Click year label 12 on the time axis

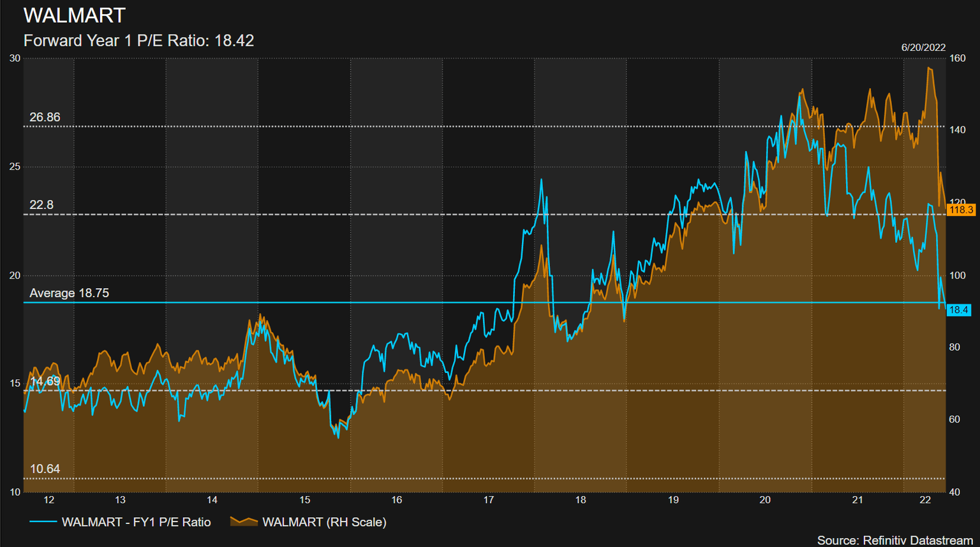(49, 500)
